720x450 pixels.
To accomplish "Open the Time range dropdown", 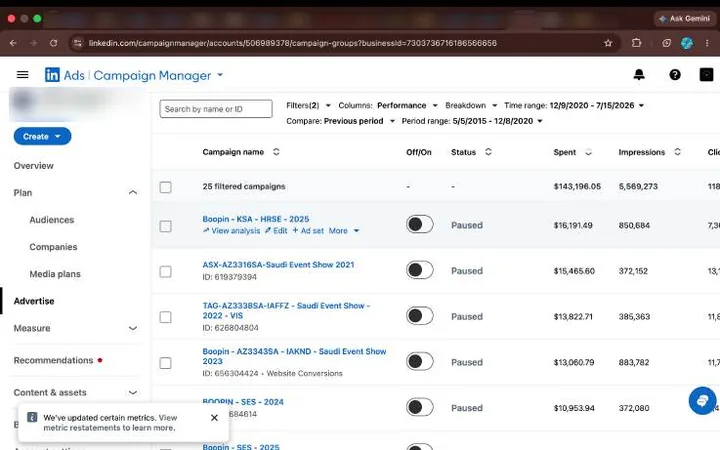I will [574, 105].
